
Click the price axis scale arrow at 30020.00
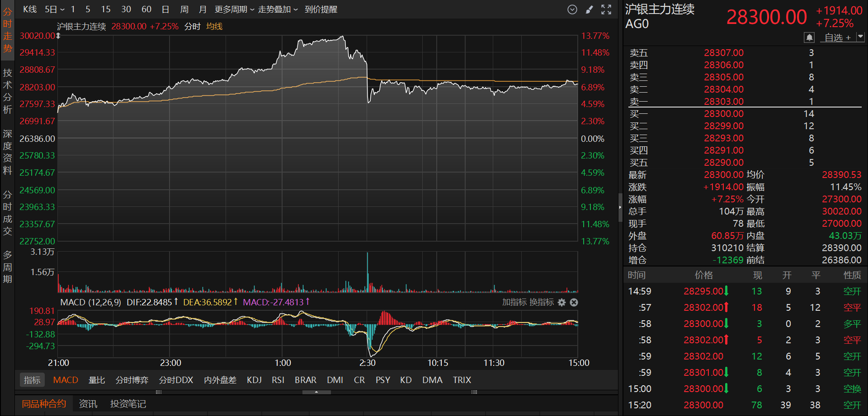point(58,36)
